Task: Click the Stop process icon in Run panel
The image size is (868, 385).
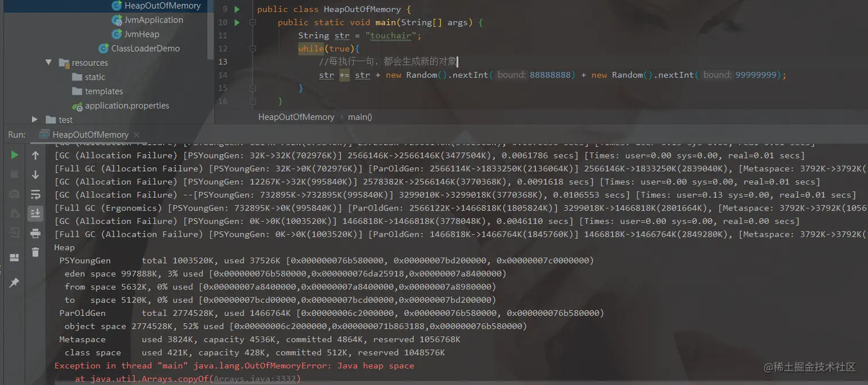Action: (x=14, y=174)
